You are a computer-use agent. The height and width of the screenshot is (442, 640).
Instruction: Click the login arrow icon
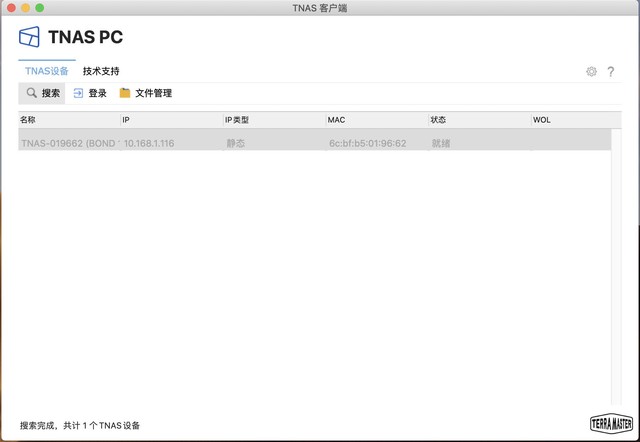tap(78, 93)
